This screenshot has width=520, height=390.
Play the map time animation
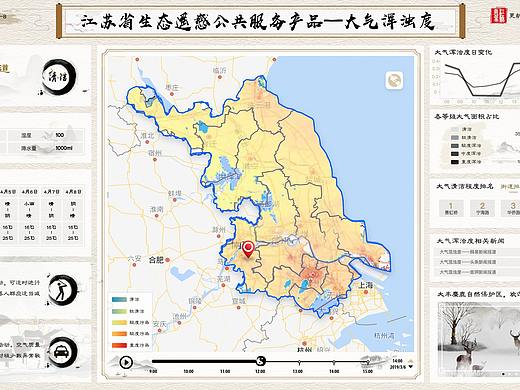126,362
